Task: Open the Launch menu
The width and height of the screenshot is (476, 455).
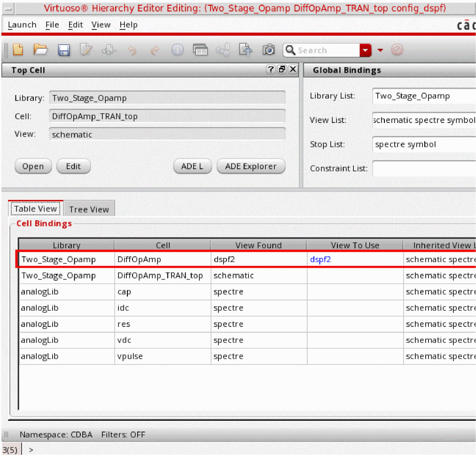Action: (22, 25)
